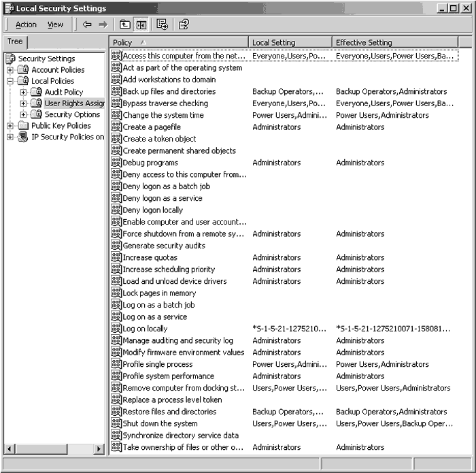The width and height of the screenshot is (476, 473).
Task: Click the IP Security Policies icon
Action: (23, 137)
